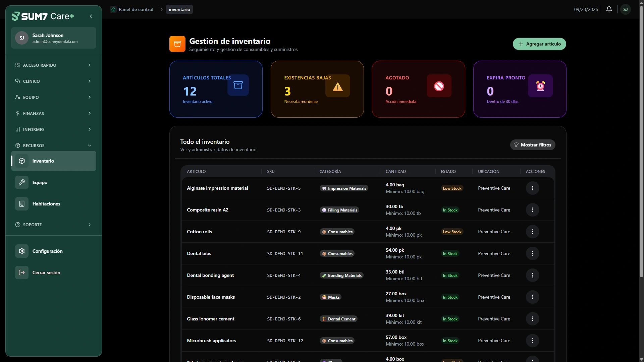644x362 pixels.
Task: Click the Agregar artículo button
Action: coord(539,44)
